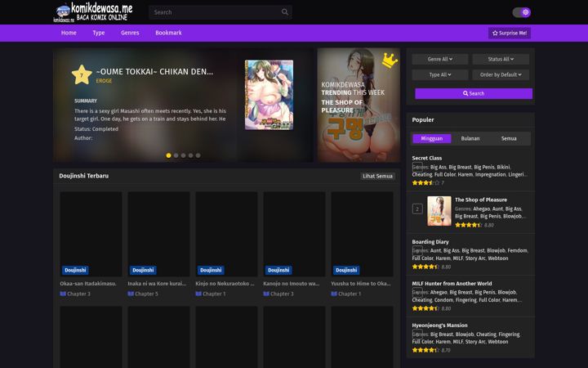Select the fifth slider dot

198,155
